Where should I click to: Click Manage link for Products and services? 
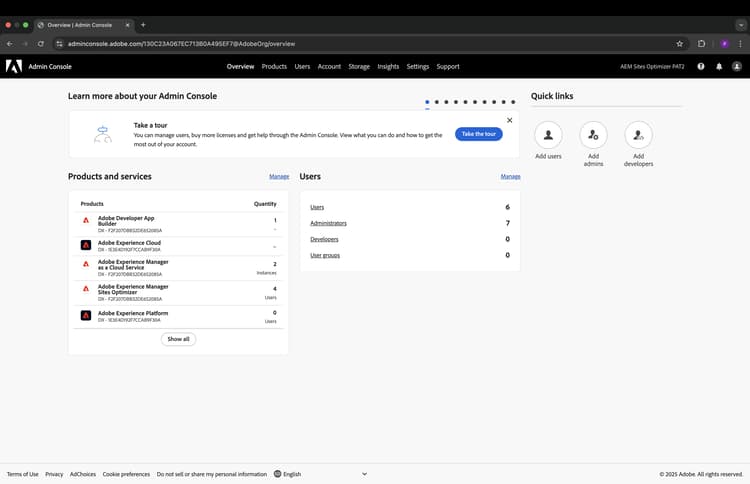click(279, 176)
